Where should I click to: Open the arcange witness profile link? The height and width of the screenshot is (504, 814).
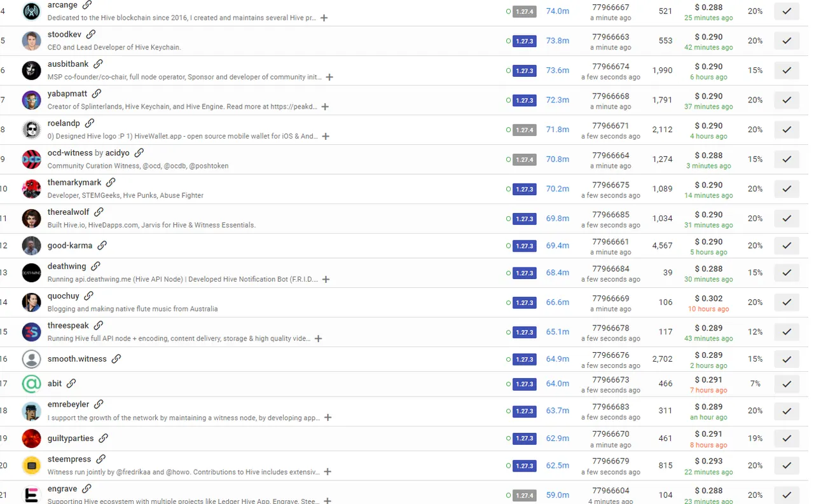62,5
